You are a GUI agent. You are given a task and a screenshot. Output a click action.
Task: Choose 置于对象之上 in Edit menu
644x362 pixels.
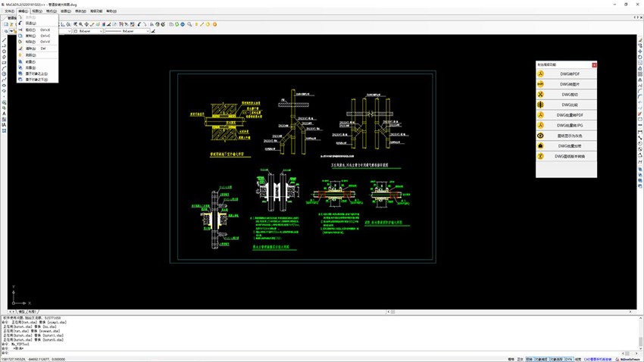pos(37,74)
